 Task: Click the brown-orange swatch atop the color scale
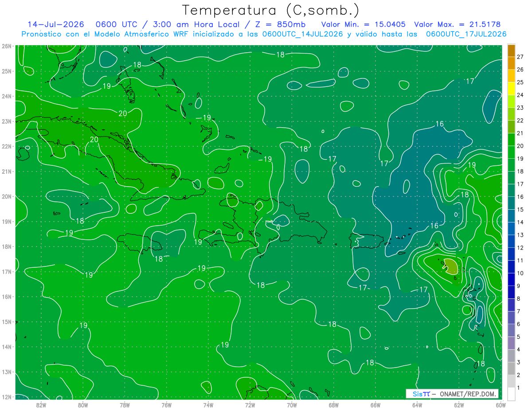pos(511,51)
